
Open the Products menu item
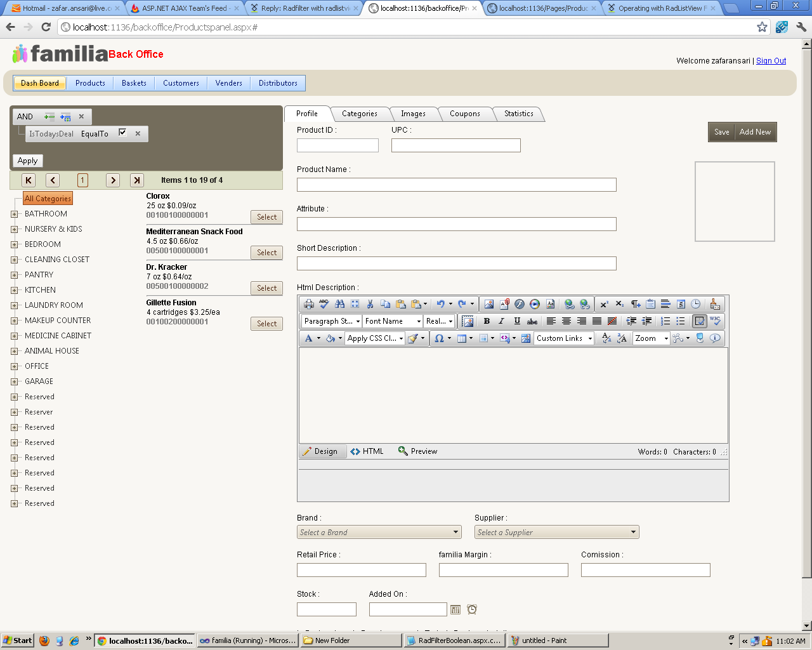click(90, 83)
